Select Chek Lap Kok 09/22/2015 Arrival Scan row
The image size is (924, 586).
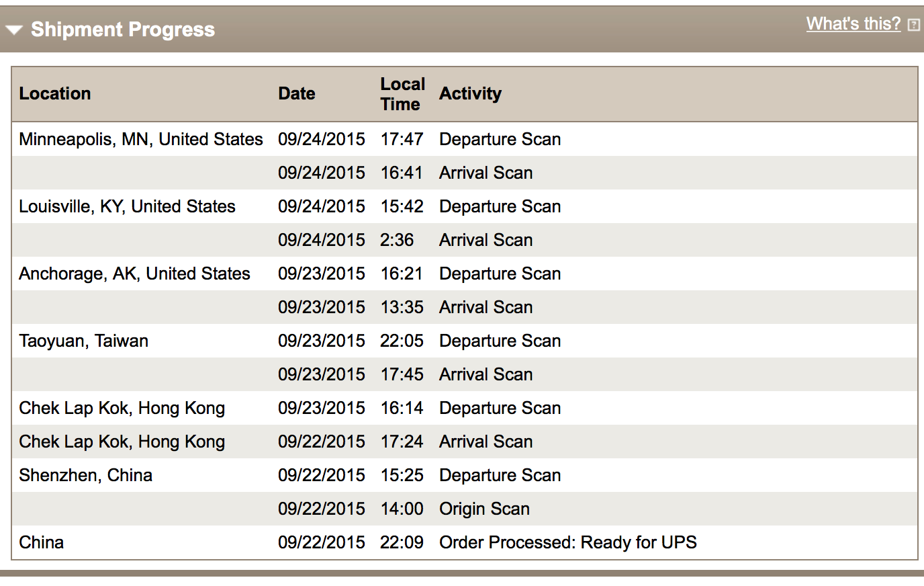point(465,442)
